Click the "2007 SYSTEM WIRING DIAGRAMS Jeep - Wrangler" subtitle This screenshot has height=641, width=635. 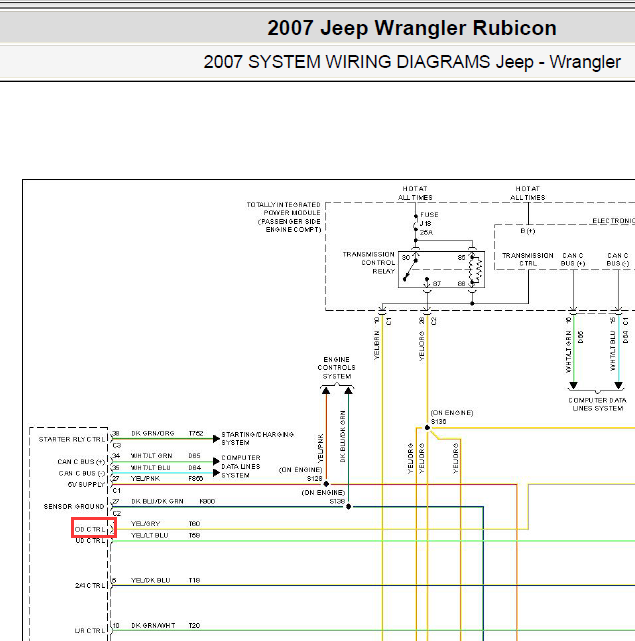412,62
